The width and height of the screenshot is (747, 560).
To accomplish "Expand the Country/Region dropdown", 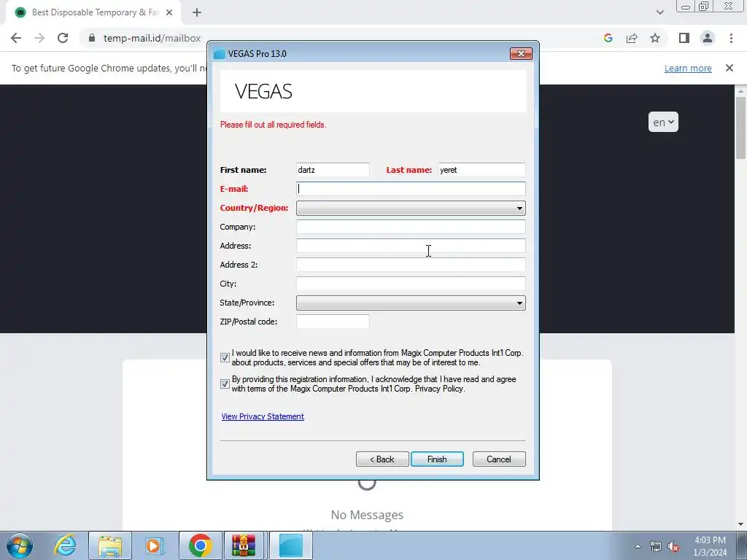I will (411, 208).
